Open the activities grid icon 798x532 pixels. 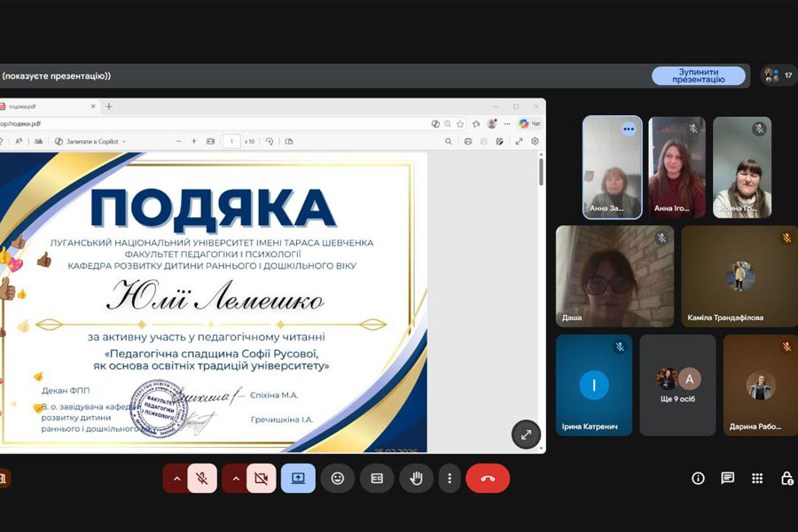[757, 479]
